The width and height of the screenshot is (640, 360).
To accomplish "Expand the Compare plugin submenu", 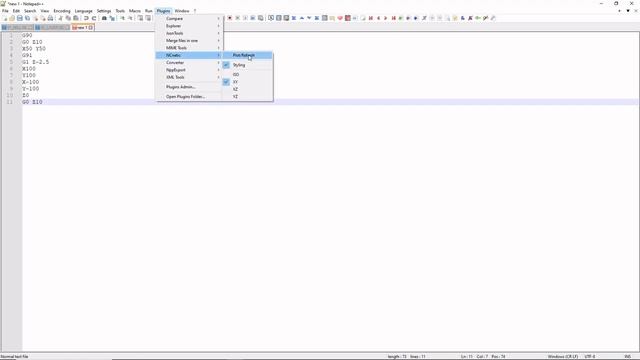I will pos(189,19).
